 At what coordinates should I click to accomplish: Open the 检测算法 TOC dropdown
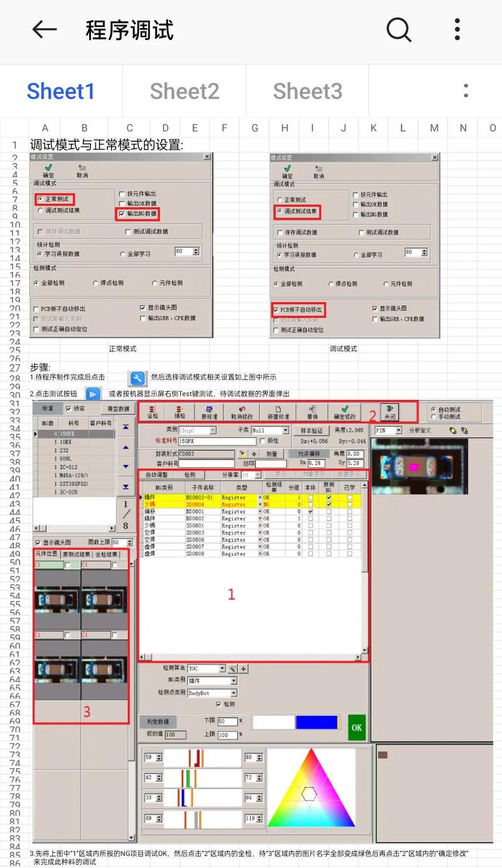(x=222, y=669)
